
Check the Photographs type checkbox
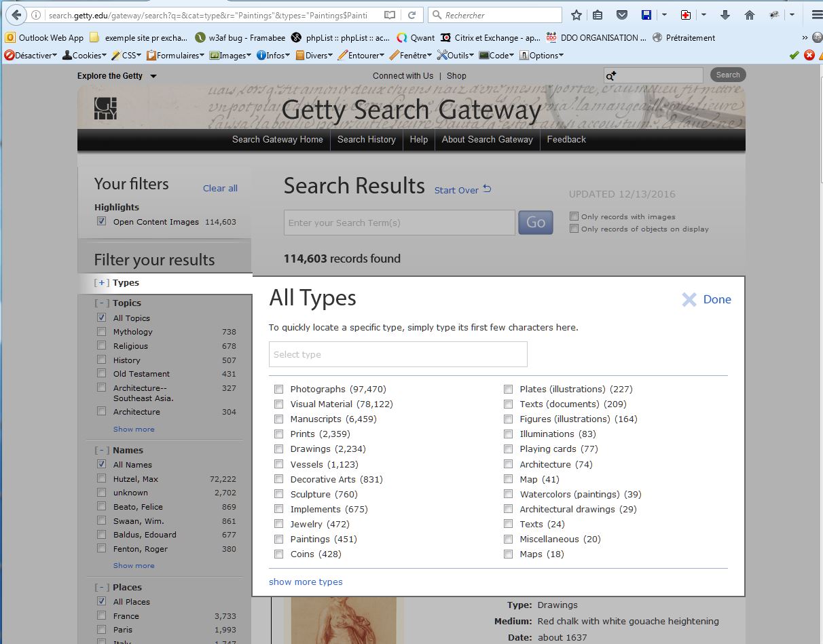point(278,390)
